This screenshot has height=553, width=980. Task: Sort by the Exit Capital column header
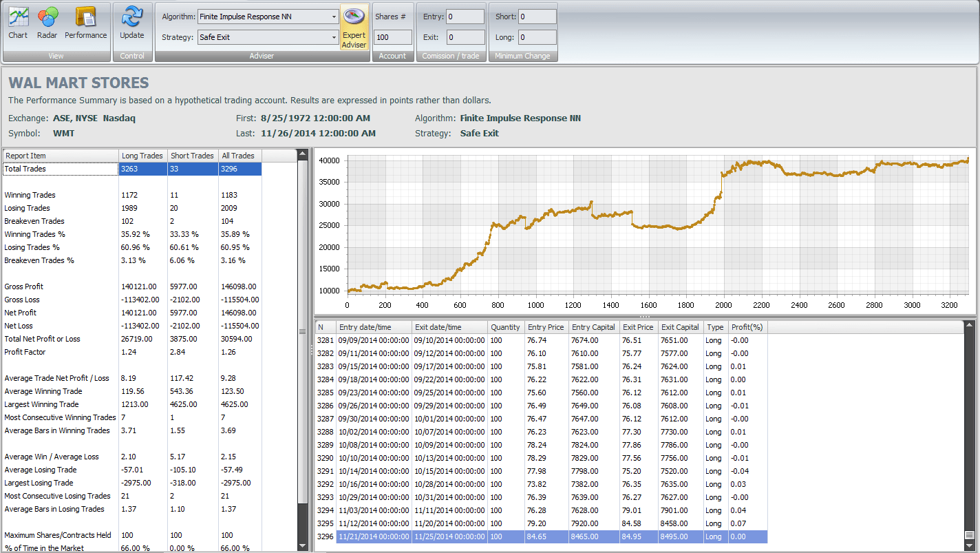point(681,327)
